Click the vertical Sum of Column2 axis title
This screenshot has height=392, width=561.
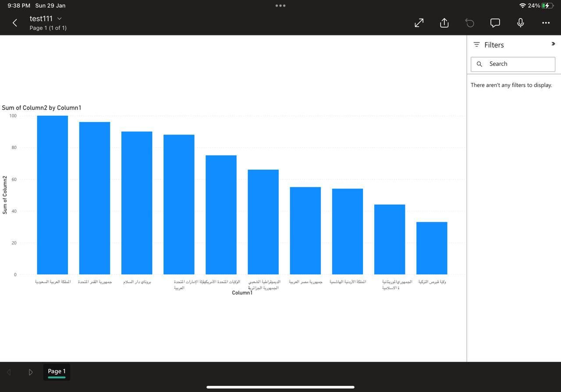point(5,195)
